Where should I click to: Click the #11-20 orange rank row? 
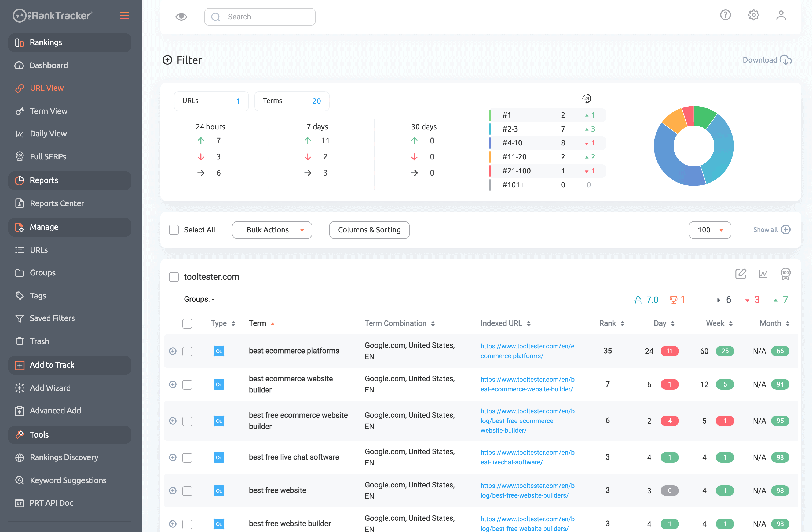(547, 157)
